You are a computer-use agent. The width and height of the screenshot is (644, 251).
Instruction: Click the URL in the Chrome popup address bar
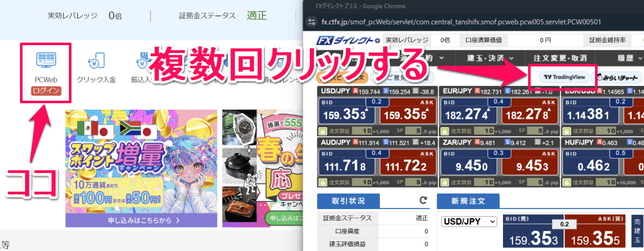[461, 22]
